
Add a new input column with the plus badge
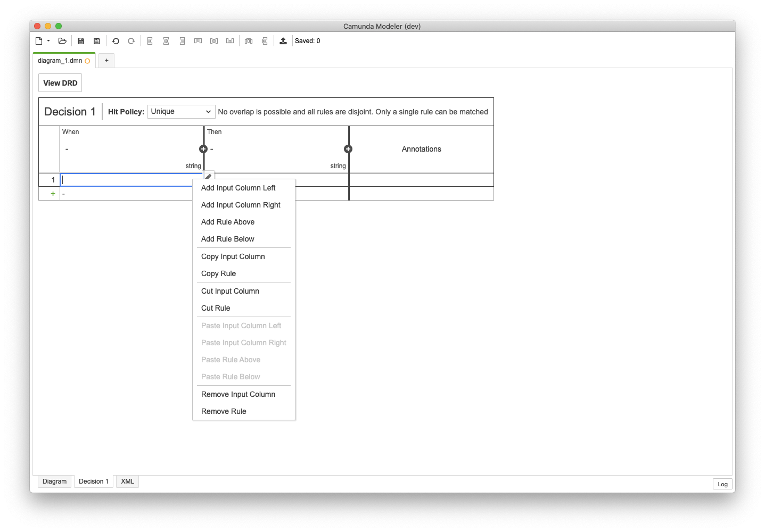pos(203,149)
